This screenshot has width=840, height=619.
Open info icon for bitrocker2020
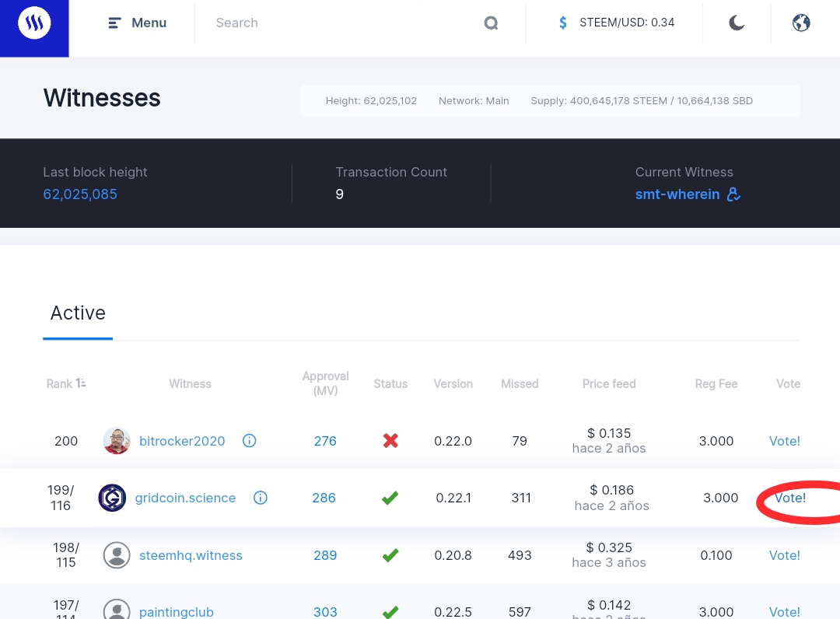coord(249,441)
